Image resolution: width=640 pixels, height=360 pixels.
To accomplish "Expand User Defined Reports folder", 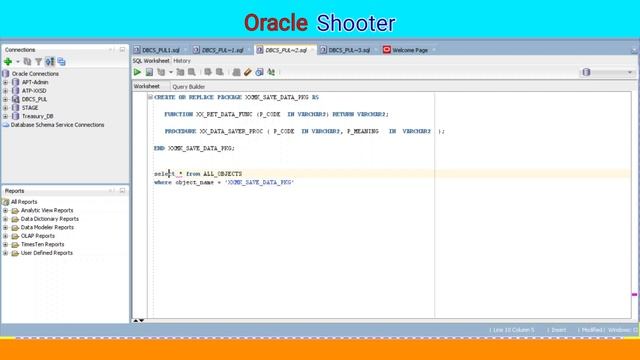I will point(5,253).
